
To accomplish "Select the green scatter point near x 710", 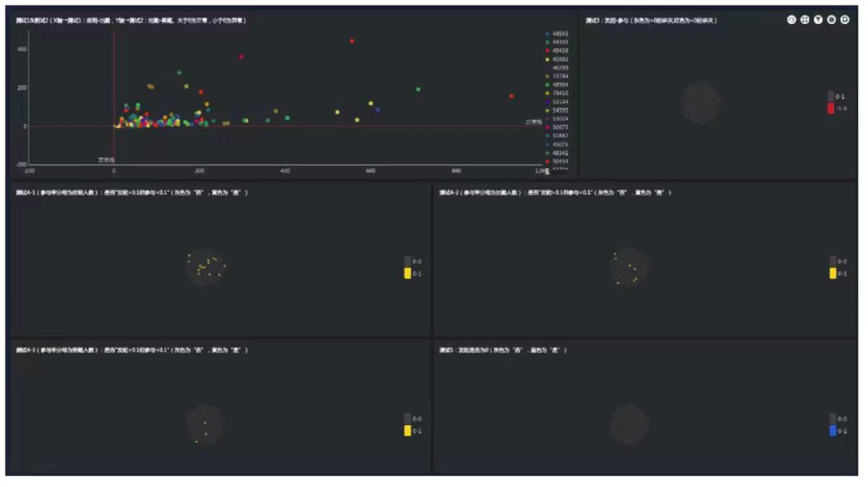I will (418, 90).
